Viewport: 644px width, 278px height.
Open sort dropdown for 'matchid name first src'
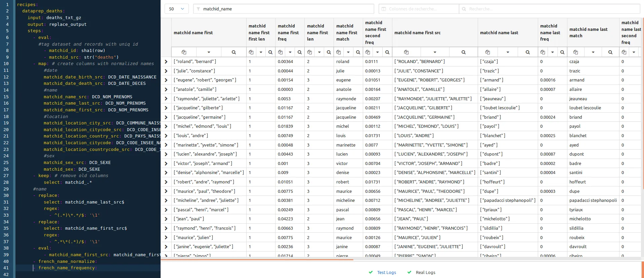(x=435, y=52)
